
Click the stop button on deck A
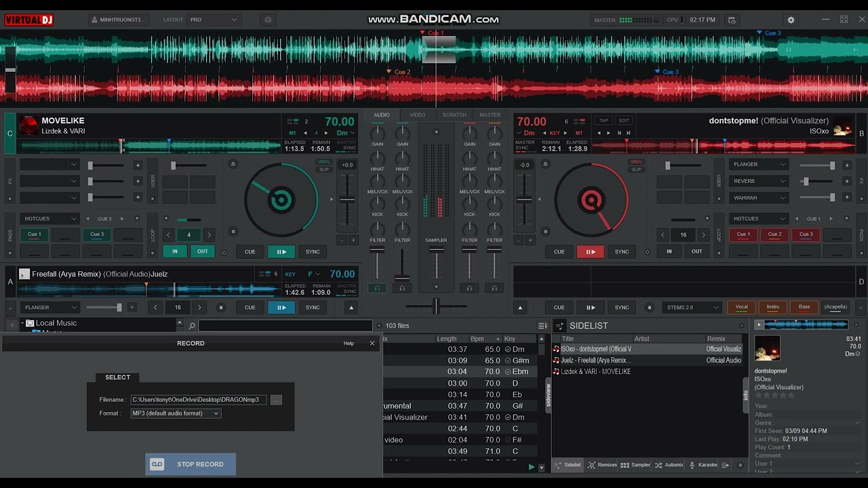(x=220, y=307)
